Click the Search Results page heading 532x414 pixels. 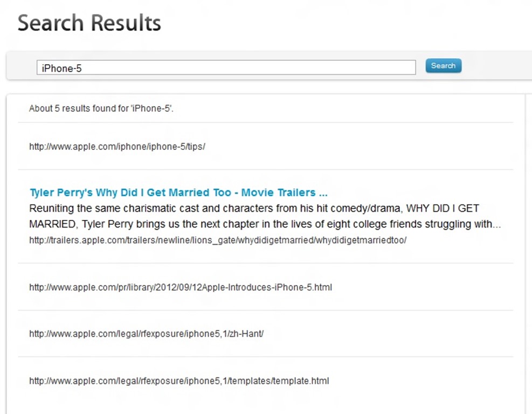89,23
